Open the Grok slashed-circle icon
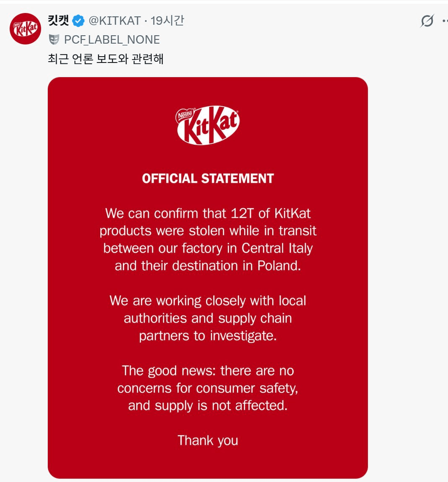 427,21
